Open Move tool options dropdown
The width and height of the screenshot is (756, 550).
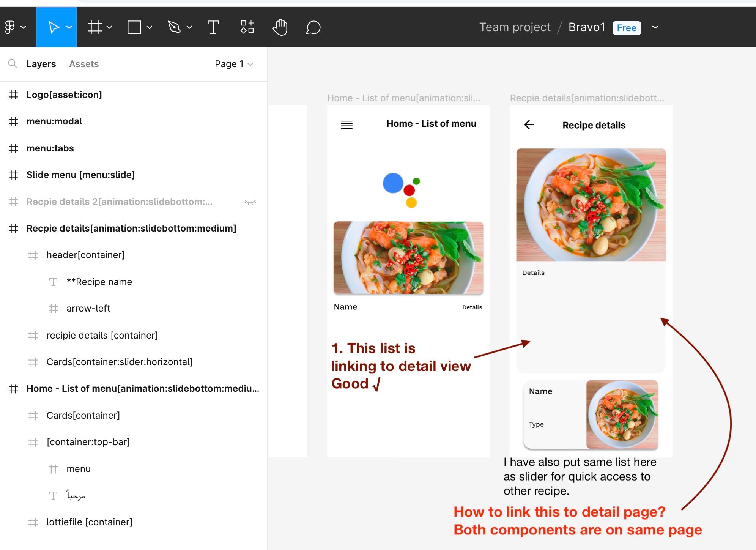pyautogui.click(x=69, y=27)
